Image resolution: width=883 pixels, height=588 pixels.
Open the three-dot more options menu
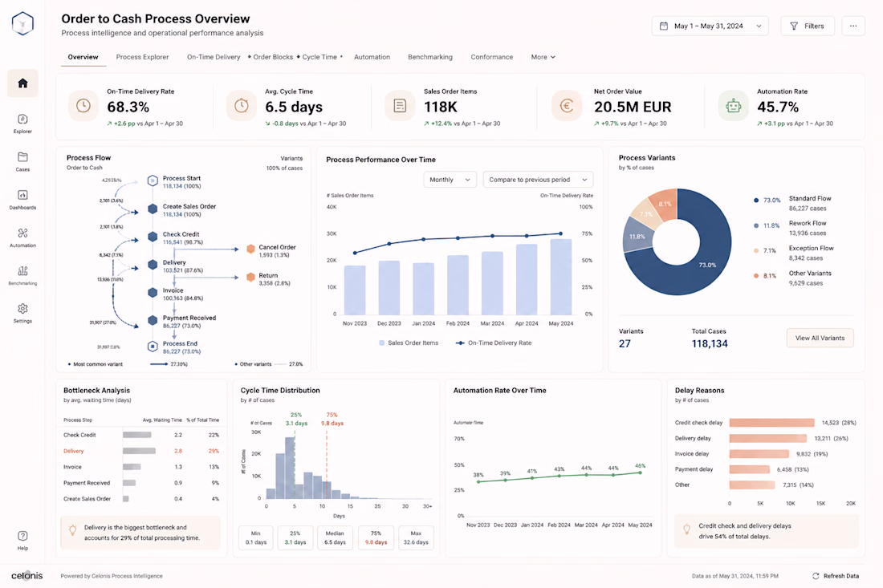(x=853, y=26)
